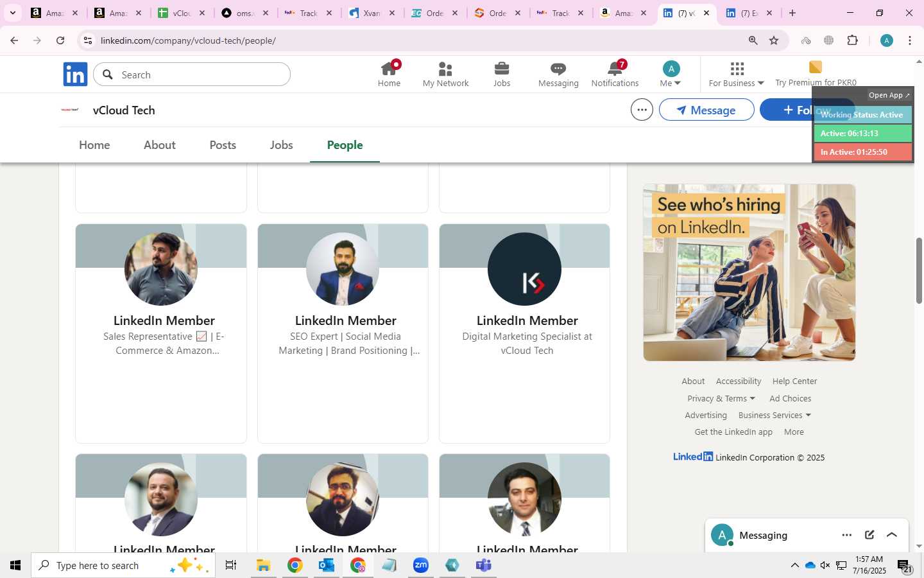Go to the LinkedIn Home nav icon
The width and height of the screenshot is (924, 578).
[389, 74]
